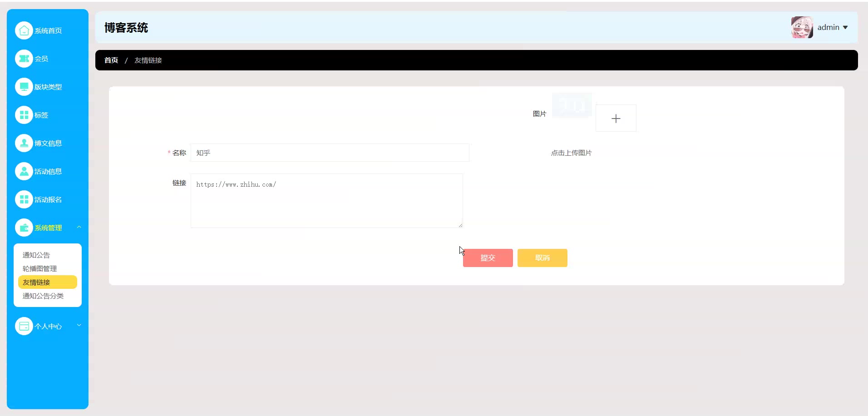Open the 会员 menu label

pyautogui.click(x=41, y=59)
